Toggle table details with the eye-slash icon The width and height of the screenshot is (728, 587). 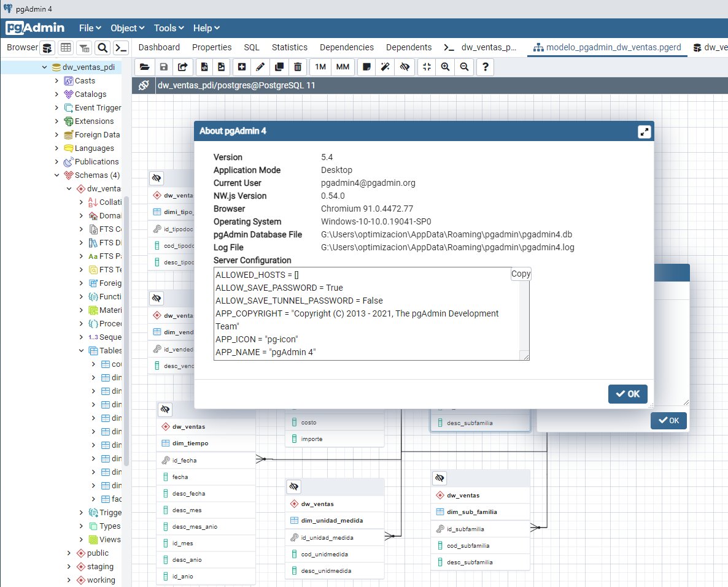[x=405, y=67]
